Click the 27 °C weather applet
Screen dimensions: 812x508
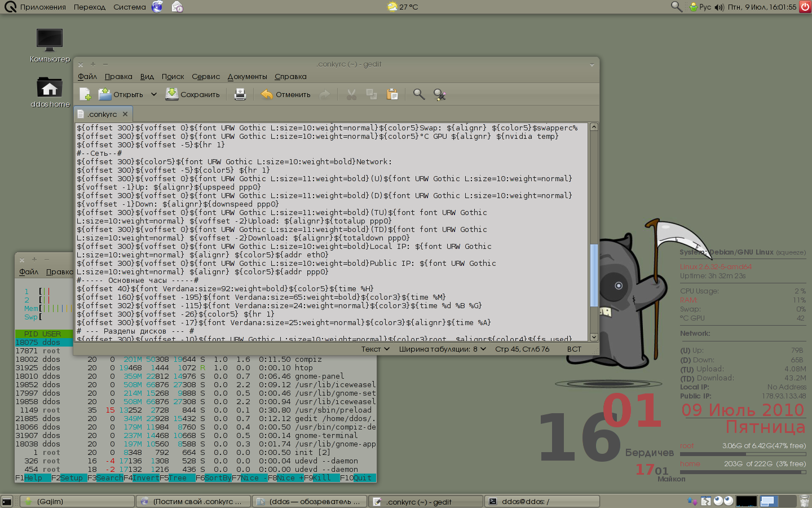[403, 7]
